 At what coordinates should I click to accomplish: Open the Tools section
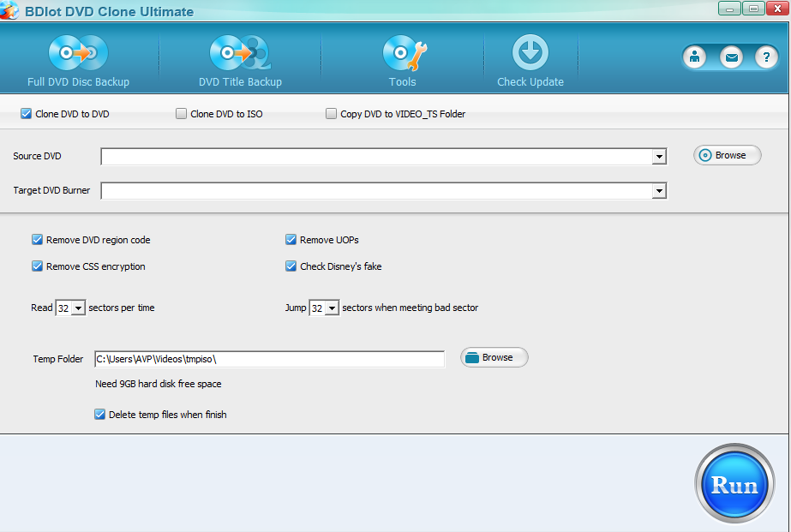click(x=403, y=61)
